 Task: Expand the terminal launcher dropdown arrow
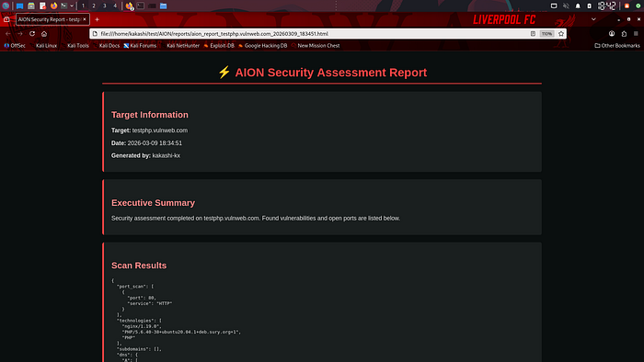tap(72, 6)
